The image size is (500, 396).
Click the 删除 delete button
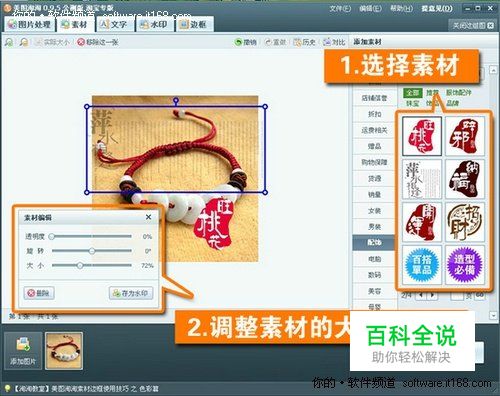click(x=39, y=293)
